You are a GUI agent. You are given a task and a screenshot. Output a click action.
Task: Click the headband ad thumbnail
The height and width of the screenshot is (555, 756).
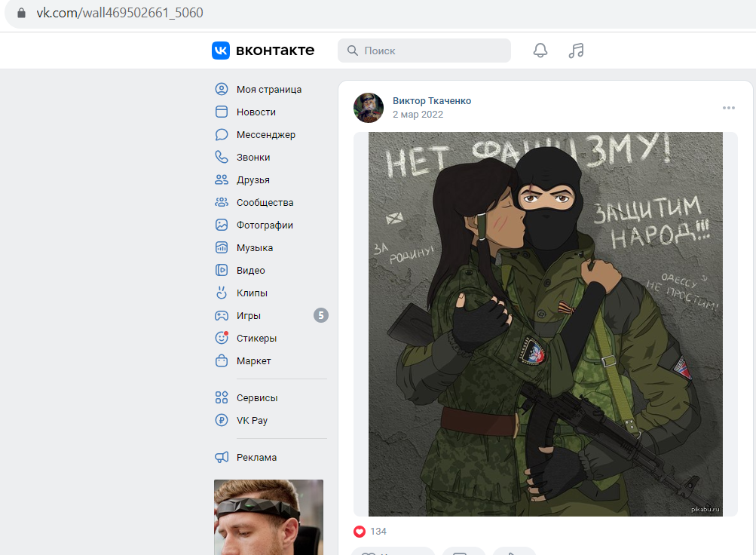coord(268,517)
